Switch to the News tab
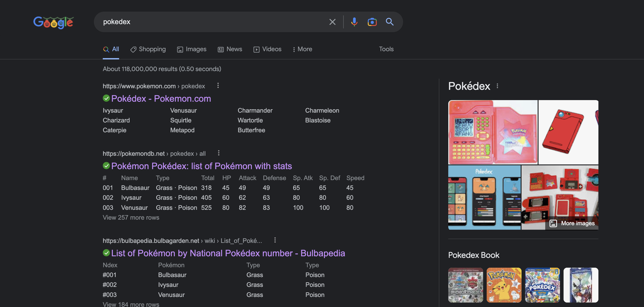 230,49
